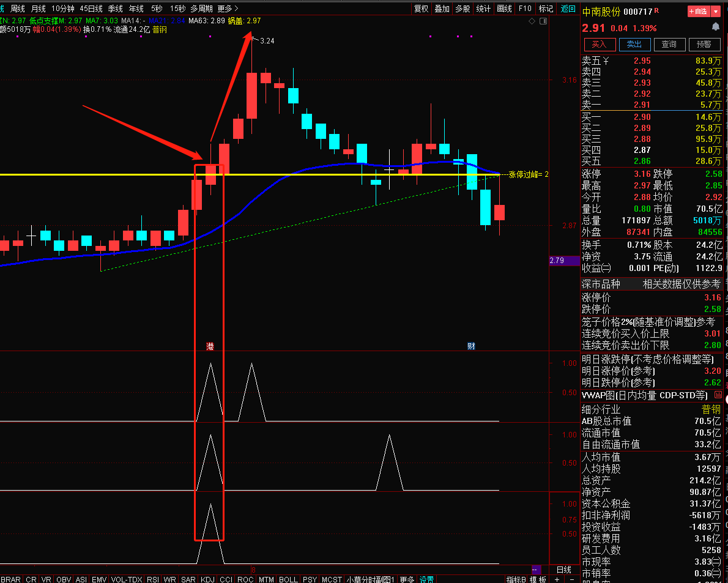728x583 pixels.
Task: Click the diamond icon above the chart
Action: coord(532,21)
